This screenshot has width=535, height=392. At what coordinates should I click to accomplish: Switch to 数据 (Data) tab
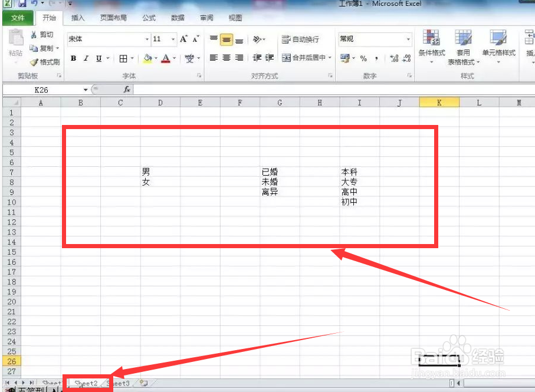(178, 18)
